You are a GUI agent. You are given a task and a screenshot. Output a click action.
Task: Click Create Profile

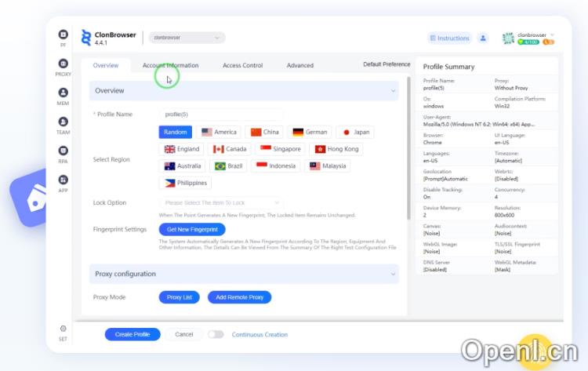click(132, 334)
